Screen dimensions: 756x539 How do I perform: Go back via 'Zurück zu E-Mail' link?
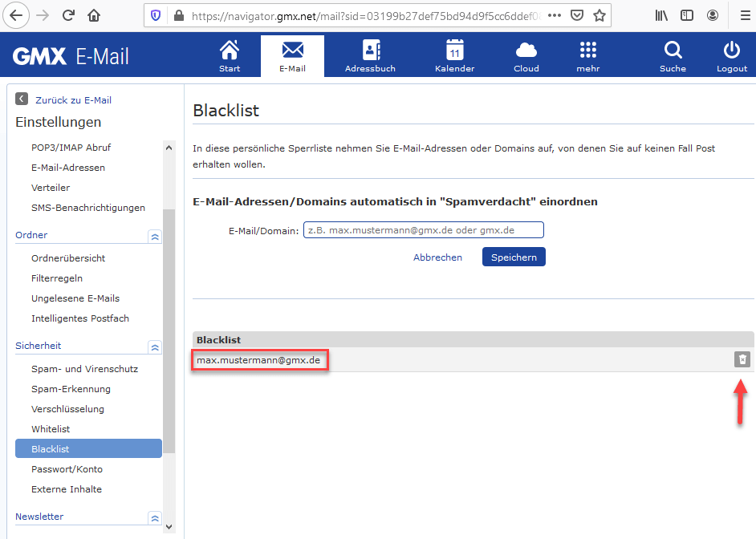point(72,100)
